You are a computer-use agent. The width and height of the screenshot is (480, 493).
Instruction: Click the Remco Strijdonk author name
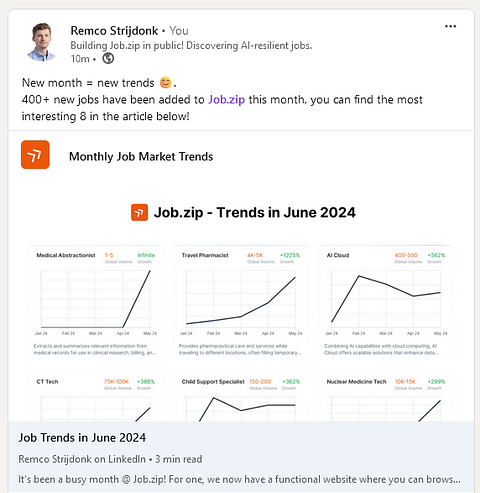[114, 31]
